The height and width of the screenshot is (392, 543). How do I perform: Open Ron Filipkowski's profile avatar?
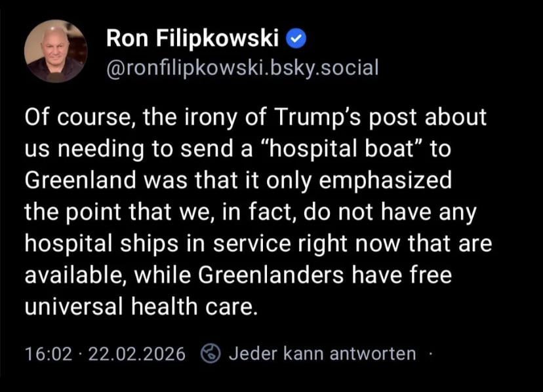click(x=55, y=51)
